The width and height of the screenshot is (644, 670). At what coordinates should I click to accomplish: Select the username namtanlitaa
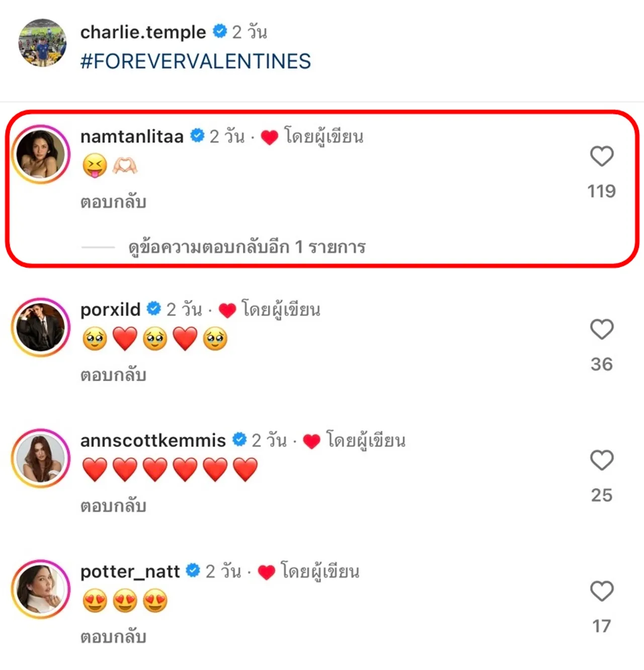tap(132, 136)
